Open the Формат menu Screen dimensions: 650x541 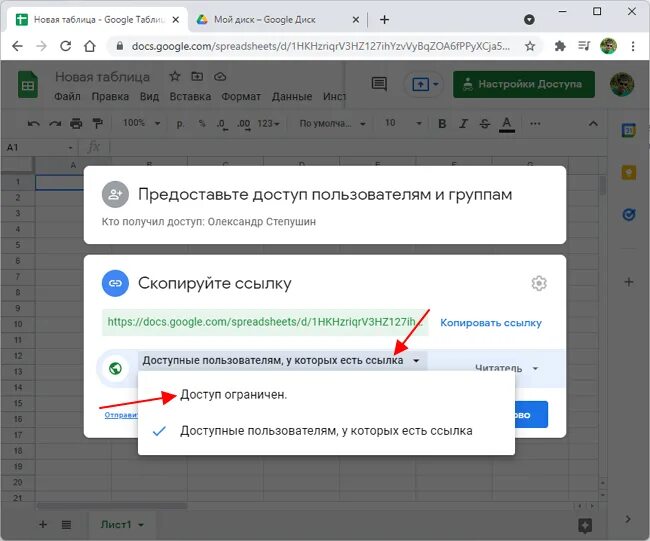coord(241,97)
